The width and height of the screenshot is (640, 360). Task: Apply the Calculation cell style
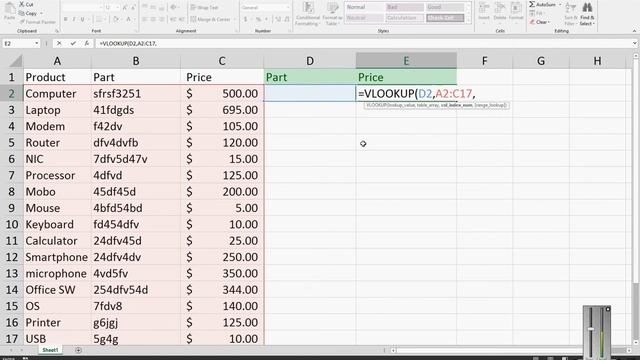(x=404, y=18)
